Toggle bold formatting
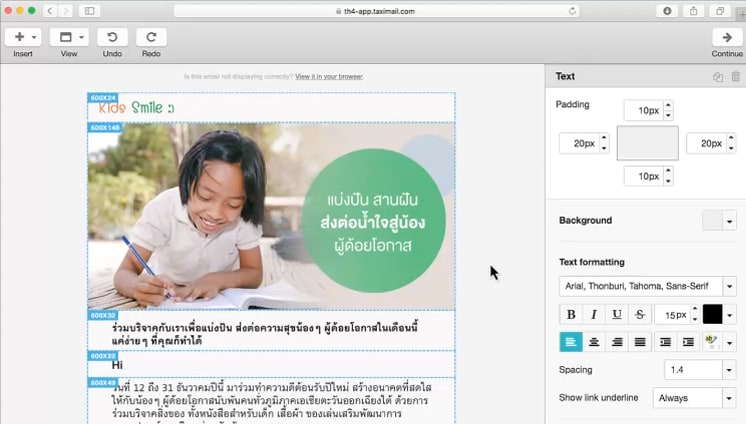This screenshot has height=424, width=746. point(571,314)
